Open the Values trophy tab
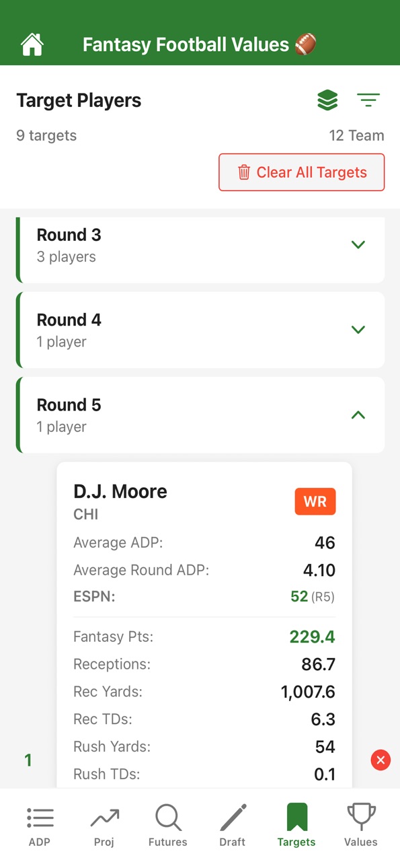Image resolution: width=400 pixels, height=868 pixels. 361,825
